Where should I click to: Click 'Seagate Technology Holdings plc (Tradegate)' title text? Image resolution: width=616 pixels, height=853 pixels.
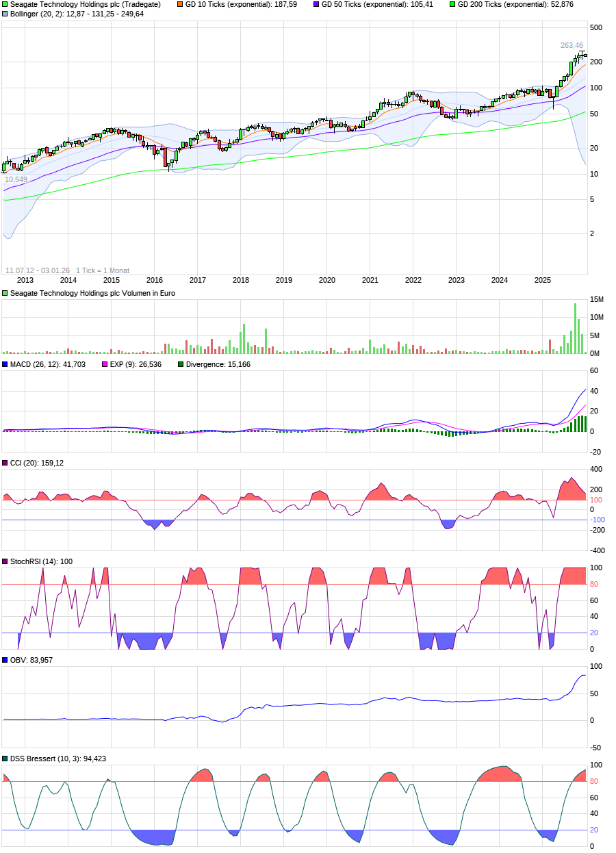coord(86,4)
